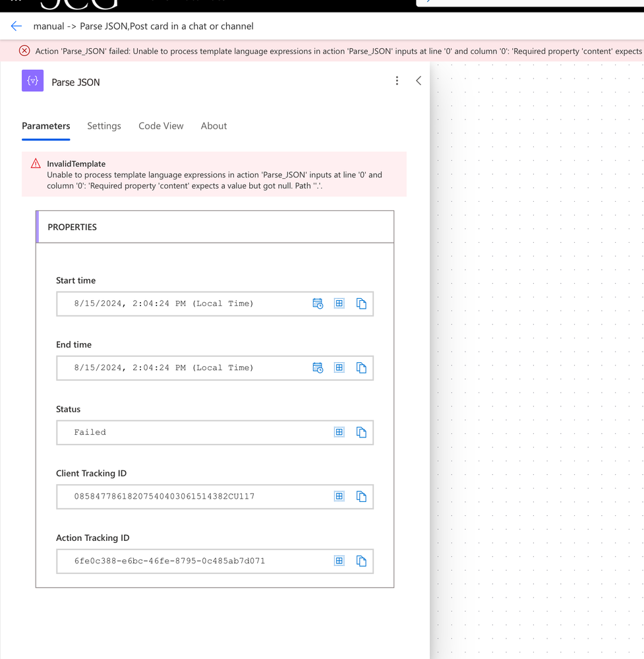Toggle Start time calendar format icon
This screenshot has width=644, height=659.
click(x=318, y=303)
